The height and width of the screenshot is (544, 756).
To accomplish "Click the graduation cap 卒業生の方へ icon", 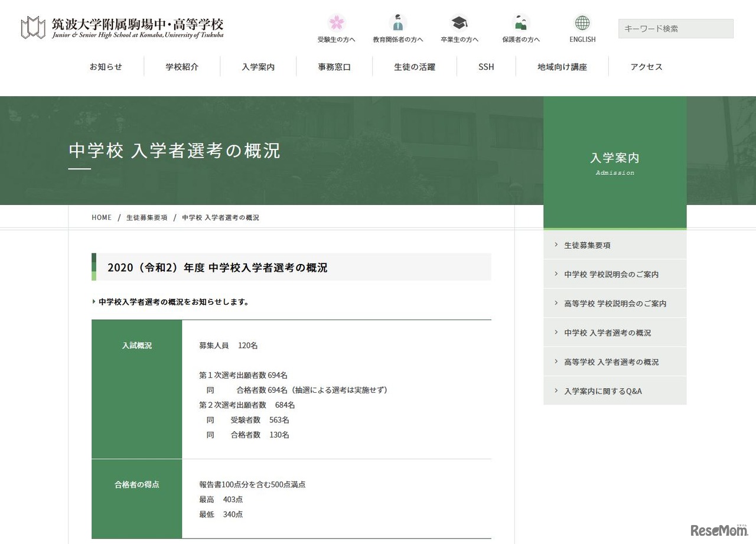I will [459, 23].
